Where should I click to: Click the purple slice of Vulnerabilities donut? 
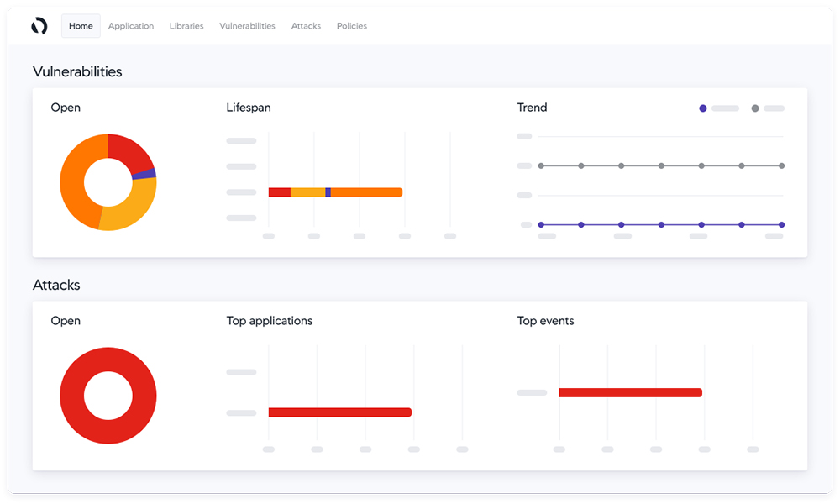pyautogui.click(x=144, y=174)
